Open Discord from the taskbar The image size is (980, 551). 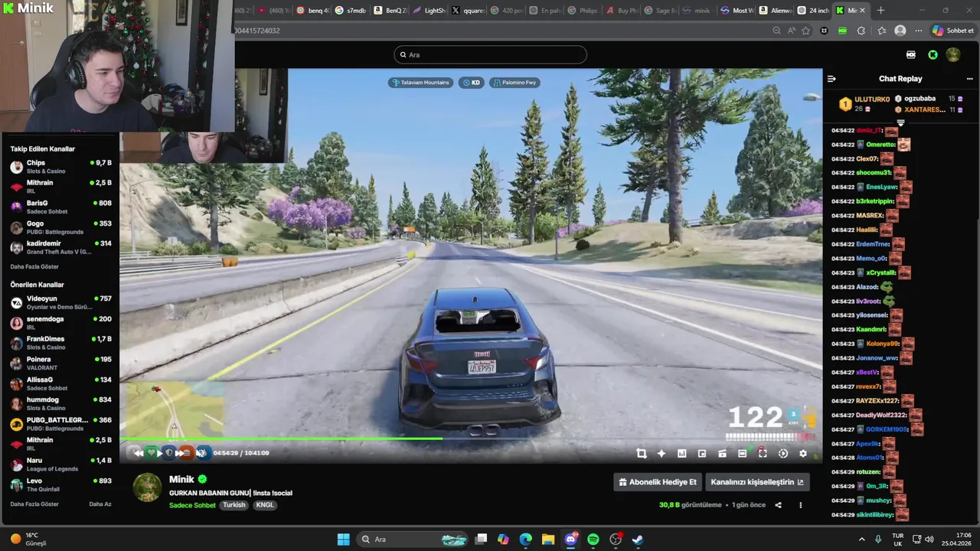[x=571, y=540]
